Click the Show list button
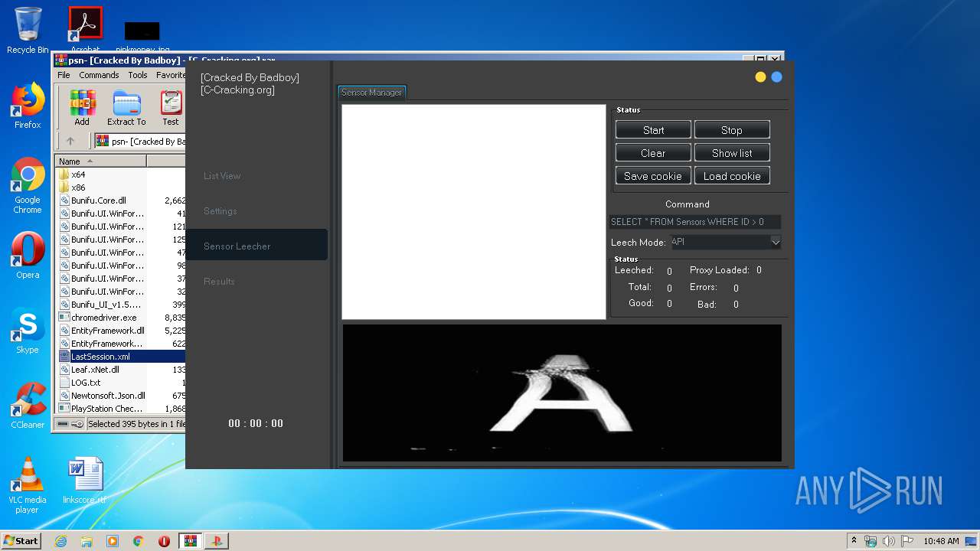The image size is (980, 551). [732, 153]
